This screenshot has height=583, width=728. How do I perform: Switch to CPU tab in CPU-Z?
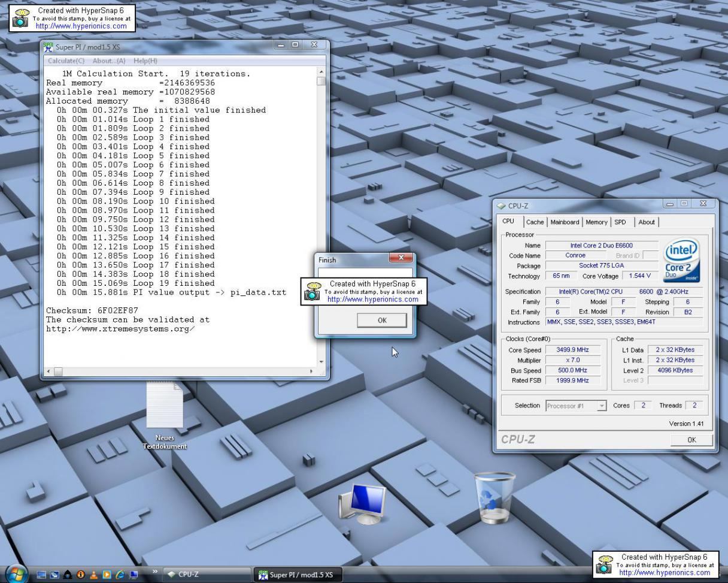pyautogui.click(x=508, y=221)
